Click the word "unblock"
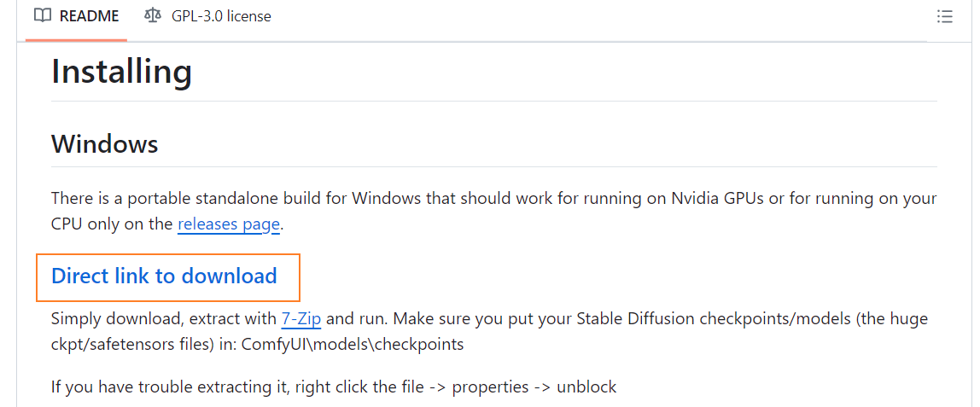Viewport: 980px width, 407px height. 586,387
